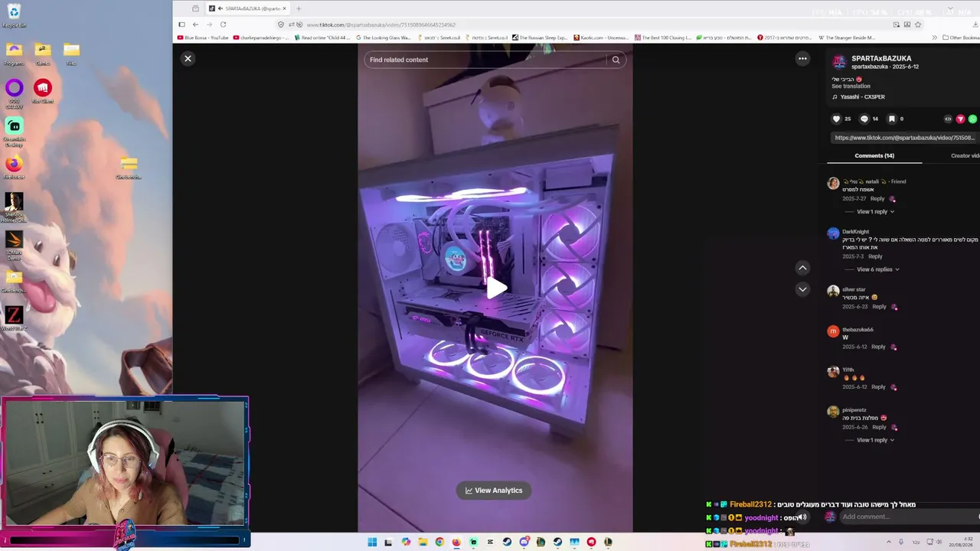This screenshot has height=551, width=980.
Task: Open natali's commenter avatar
Action: tap(833, 183)
